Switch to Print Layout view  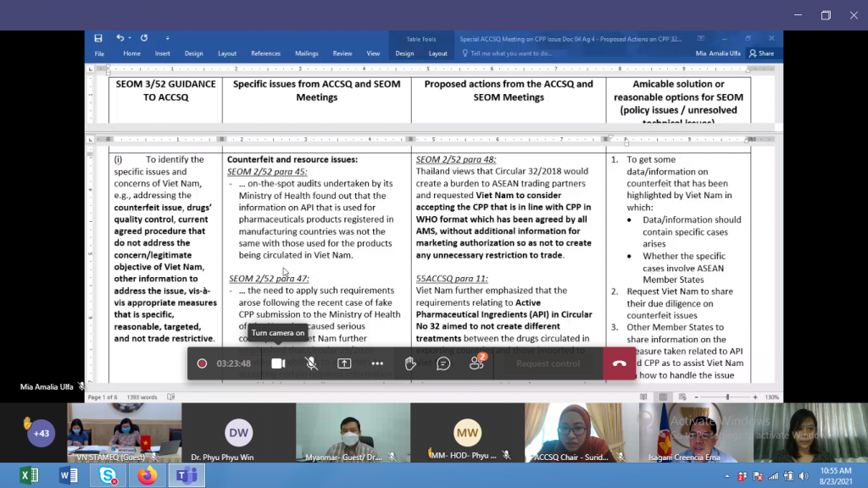[x=663, y=397]
